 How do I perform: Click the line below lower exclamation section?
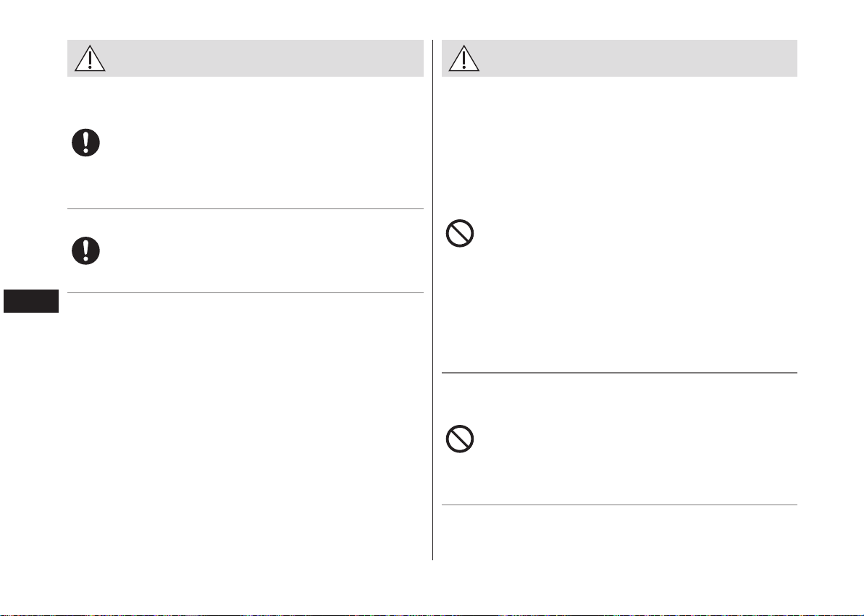[246, 292]
